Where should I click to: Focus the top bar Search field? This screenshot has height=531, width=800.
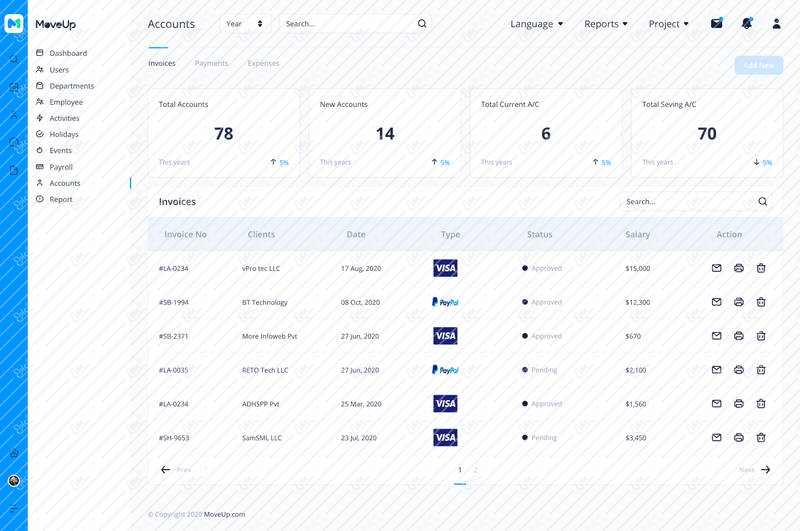click(356, 23)
